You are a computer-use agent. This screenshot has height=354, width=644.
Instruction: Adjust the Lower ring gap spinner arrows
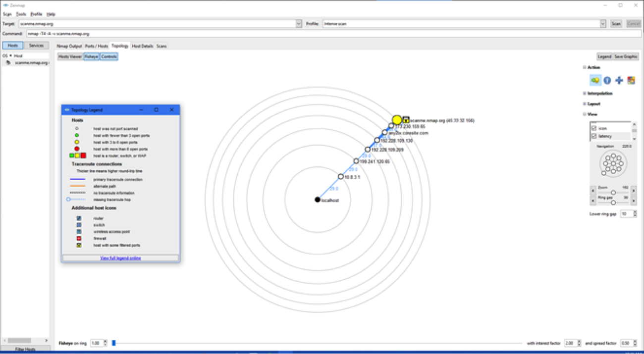[x=635, y=214]
